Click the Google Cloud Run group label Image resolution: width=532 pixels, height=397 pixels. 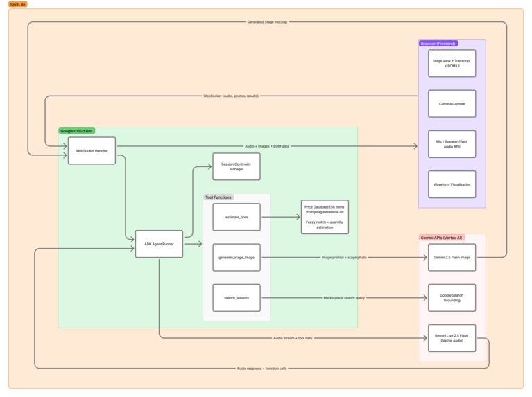tap(77, 131)
